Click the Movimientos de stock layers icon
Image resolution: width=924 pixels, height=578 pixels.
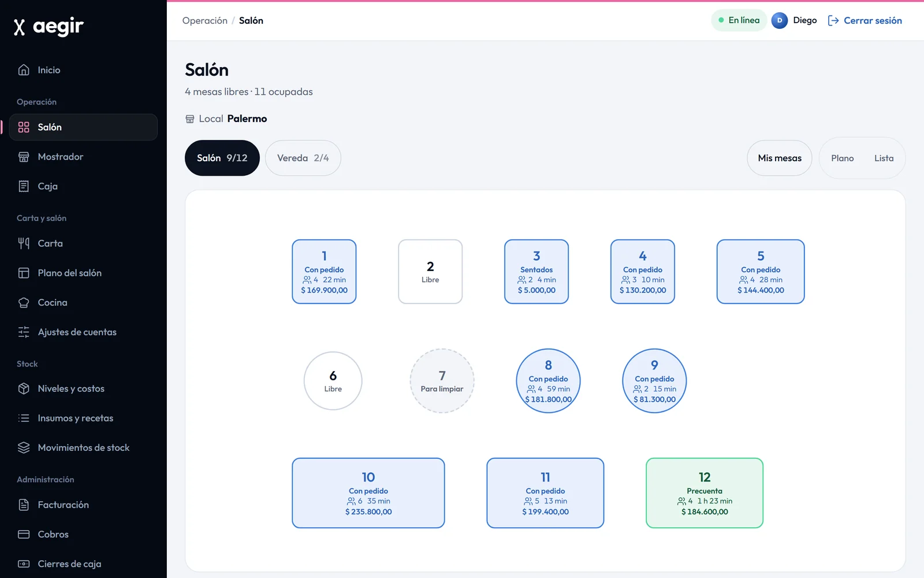tap(24, 447)
